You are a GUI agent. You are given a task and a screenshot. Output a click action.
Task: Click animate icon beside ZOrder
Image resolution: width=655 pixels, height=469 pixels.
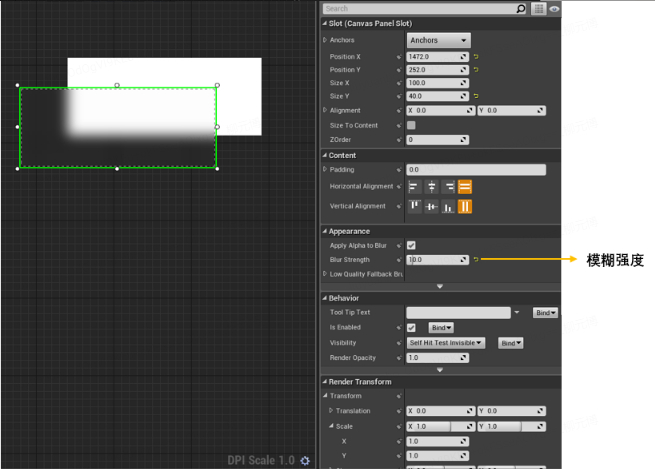[399, 140]
